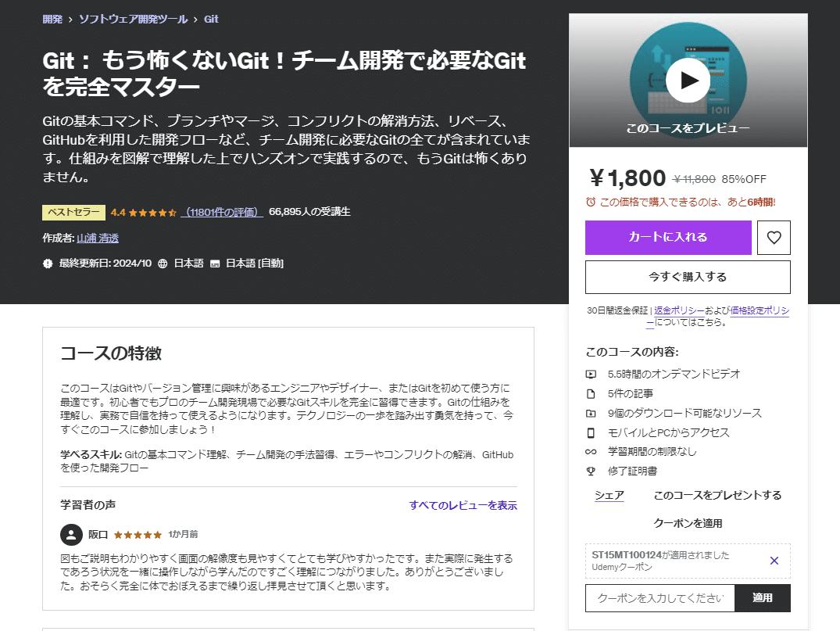Play the course preview video
The width and height of the screenshot is (840, 631).
pos(688,81)
